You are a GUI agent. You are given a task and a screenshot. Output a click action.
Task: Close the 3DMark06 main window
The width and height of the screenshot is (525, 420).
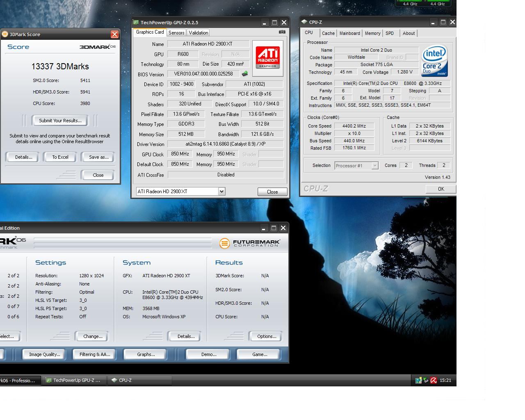(x=283, y=228)
